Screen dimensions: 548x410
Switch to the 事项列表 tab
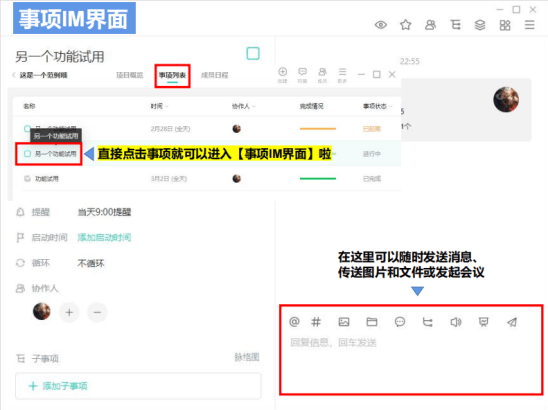coord(172,75)
